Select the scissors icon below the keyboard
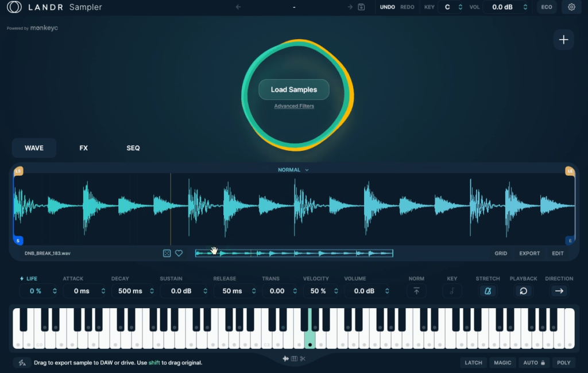Image resolution: width=588 pixels, height=373 pixels. (x=303, y=359)
